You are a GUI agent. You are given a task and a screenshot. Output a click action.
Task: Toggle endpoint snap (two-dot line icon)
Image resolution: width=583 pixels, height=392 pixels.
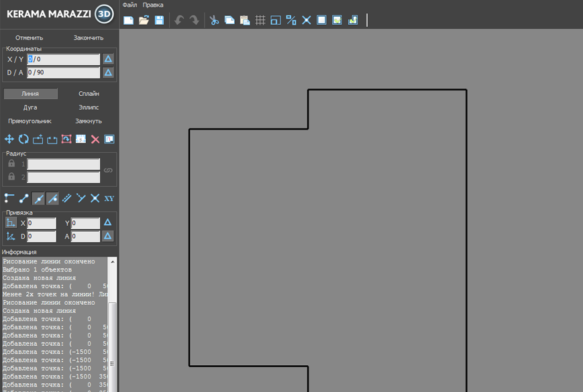(x=23, y=198)
